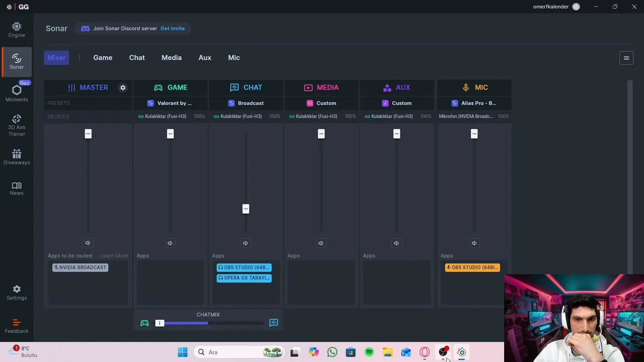Screen dimensions: 644x362
Task: Switch to the Mic tab
Action: pos(234,58)
